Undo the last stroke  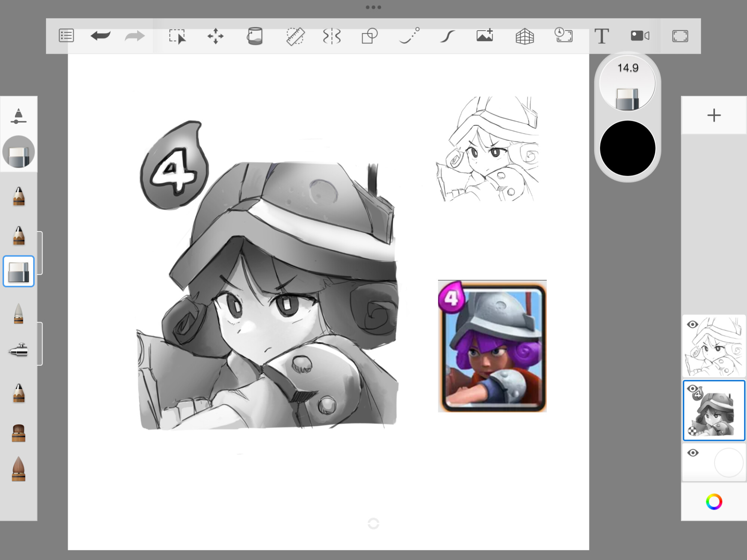pyautogui.click(x=100, y=36)
